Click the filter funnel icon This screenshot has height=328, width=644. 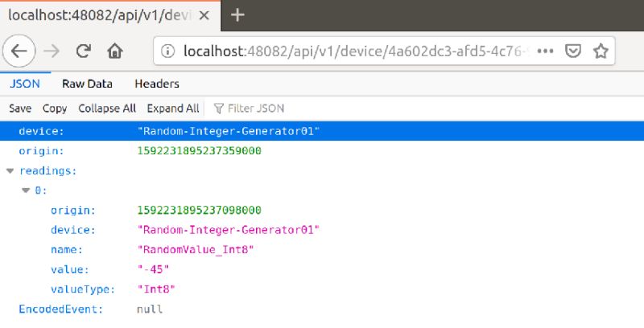tap(218, 109)
